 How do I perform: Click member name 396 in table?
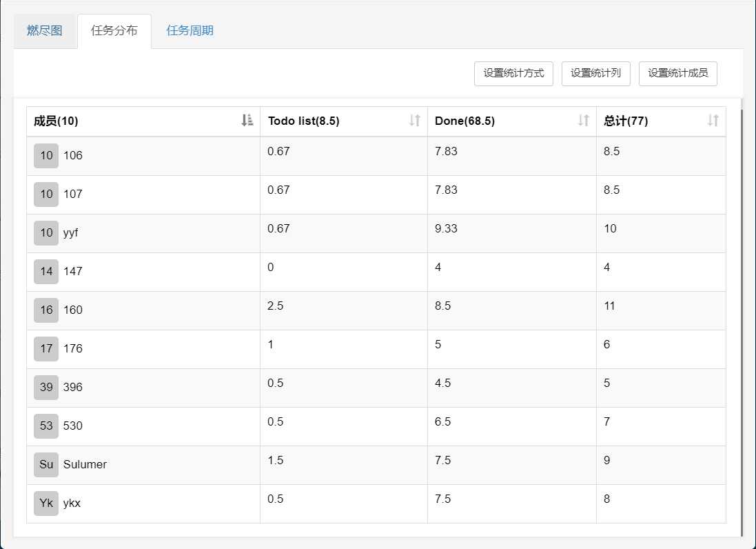click(x=72, y=388)
